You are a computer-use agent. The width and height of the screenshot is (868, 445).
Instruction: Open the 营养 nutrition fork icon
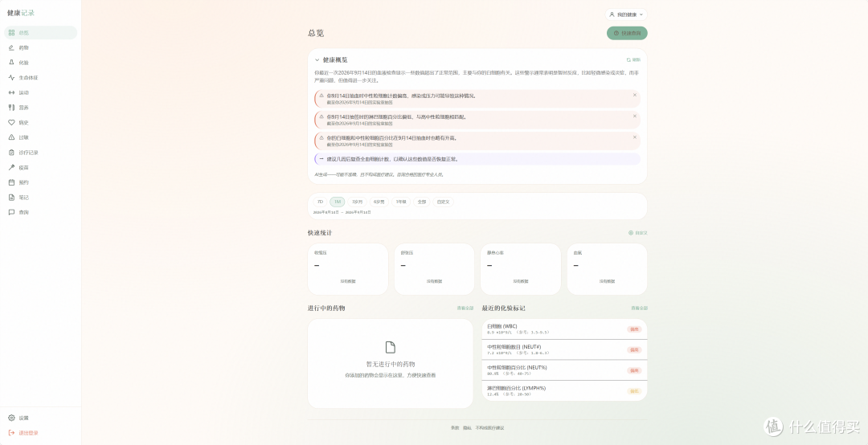coord(11,108)
